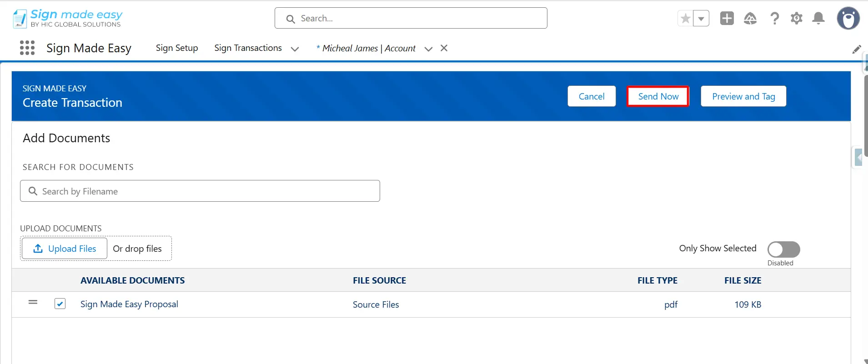Viewport: 868px width, 364px height.
Task: Click the Source Files cell
Action: pyautogui.click(x=376, y=304)
